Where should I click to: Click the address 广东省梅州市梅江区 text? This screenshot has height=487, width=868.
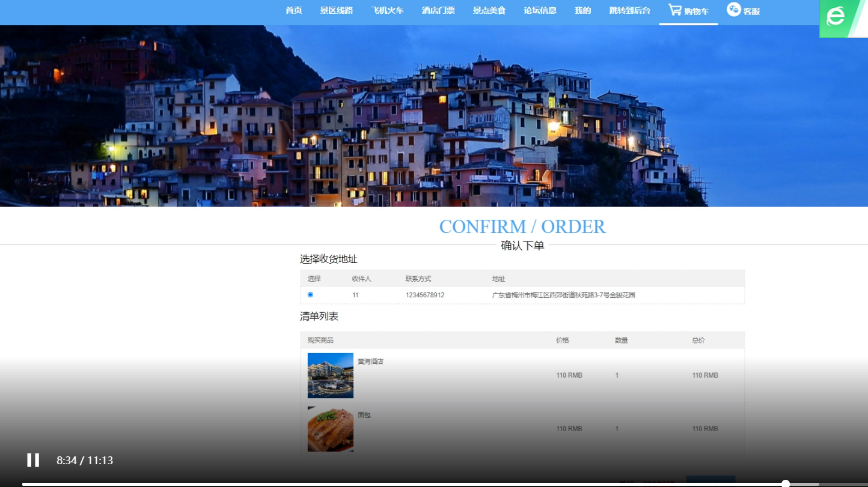point(564,295)
